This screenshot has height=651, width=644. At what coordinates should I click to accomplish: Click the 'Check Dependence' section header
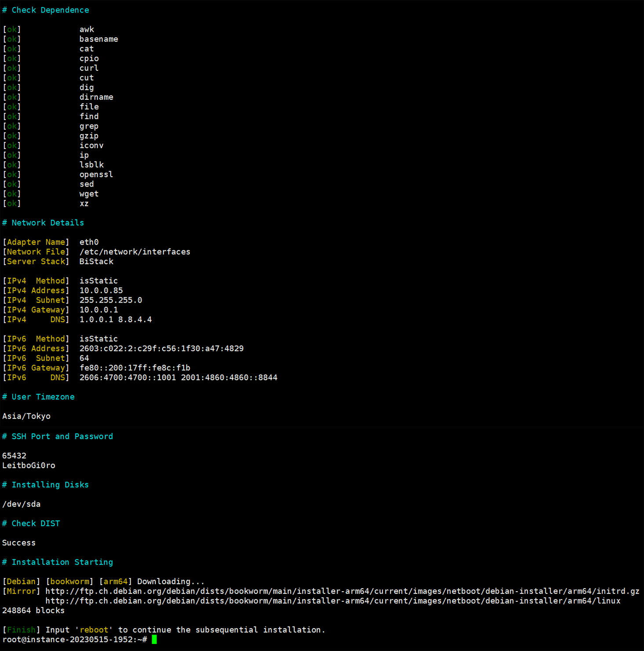point(46,10)
